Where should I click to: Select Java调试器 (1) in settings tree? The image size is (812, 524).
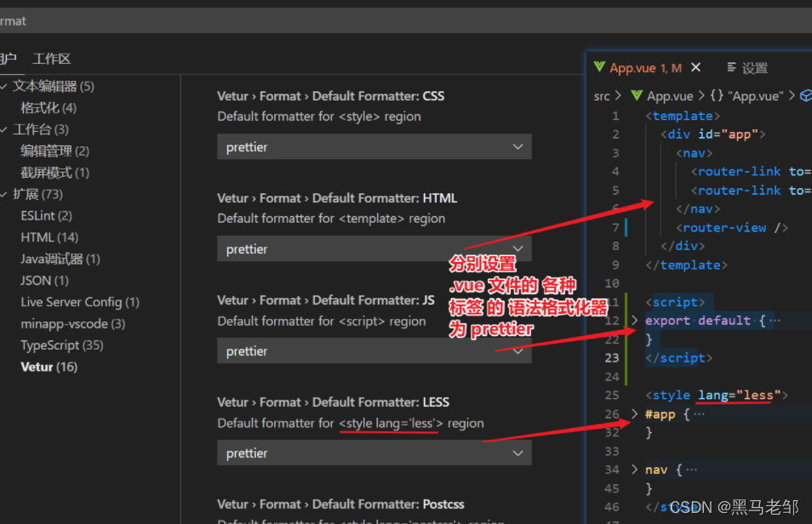tap(60, 259)
